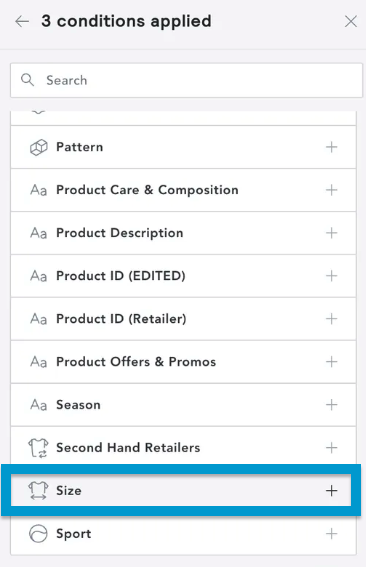Select Product ID (Retailer) filter
This screenshot has width=366, height=567.
(x=183, y=319)
